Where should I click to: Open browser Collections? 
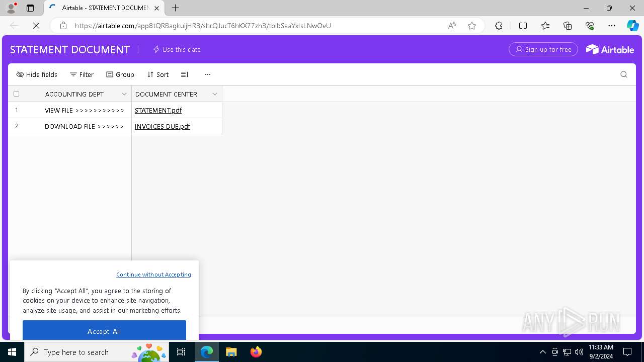tap(568, 26)
